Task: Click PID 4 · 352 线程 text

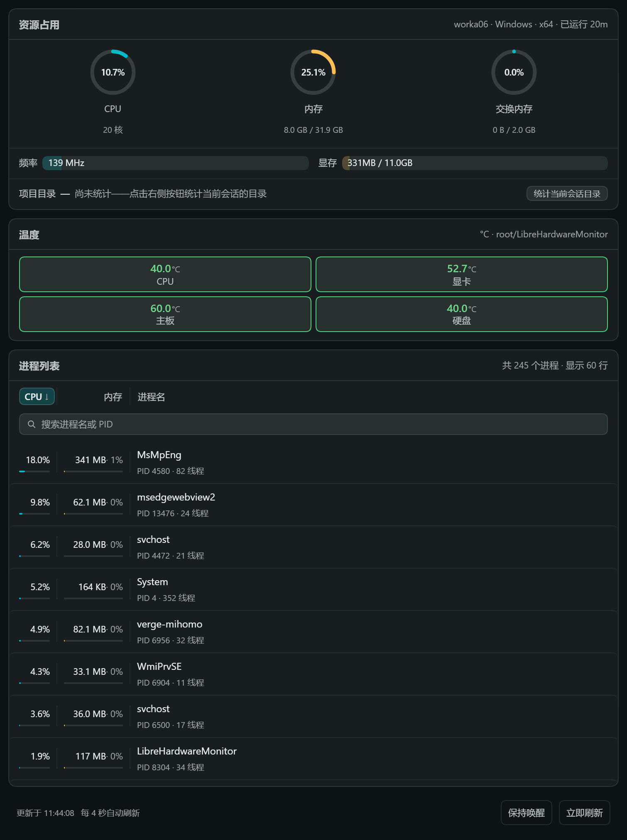Action: (x=166, y=598)
